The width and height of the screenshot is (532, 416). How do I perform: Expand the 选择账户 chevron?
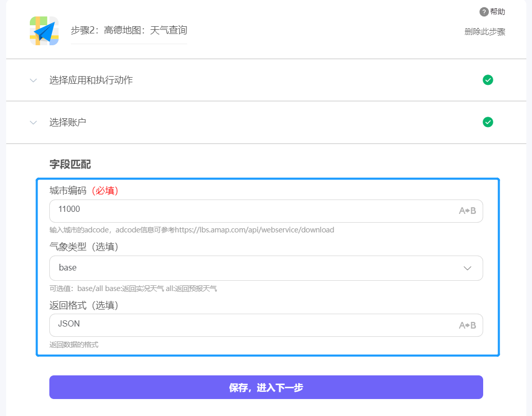(x=33, y=122)
